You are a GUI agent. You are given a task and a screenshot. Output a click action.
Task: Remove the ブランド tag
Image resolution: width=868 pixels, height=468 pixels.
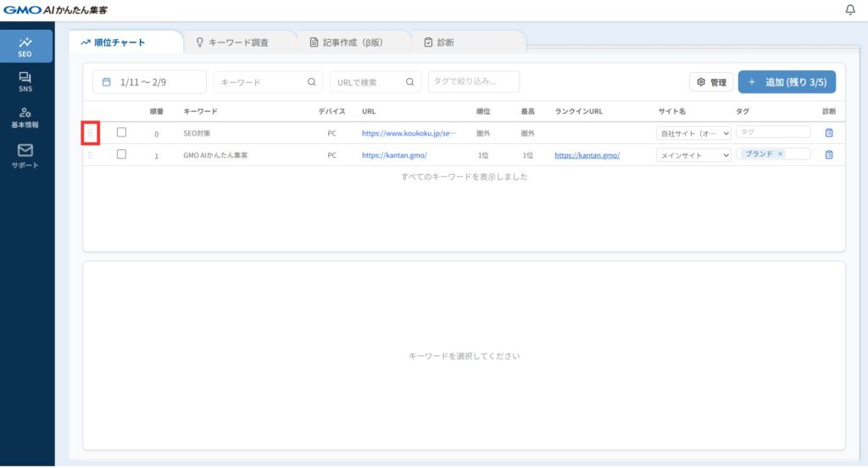tap(780, 154)
